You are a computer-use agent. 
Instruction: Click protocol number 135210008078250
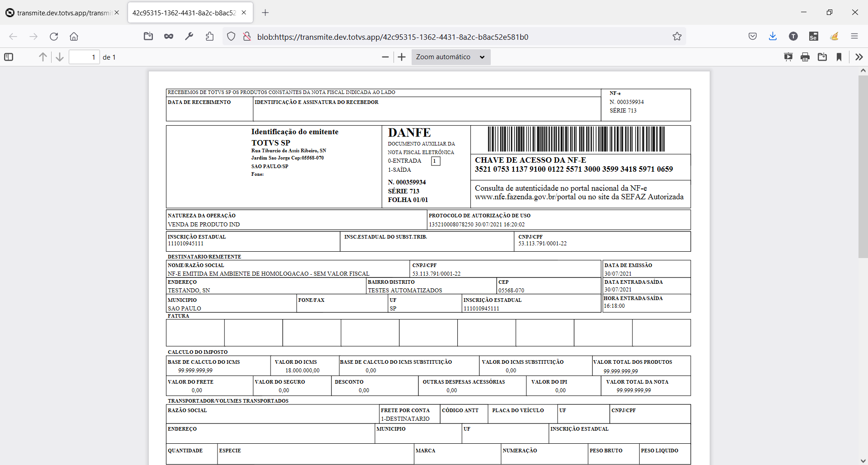[451, 225]
